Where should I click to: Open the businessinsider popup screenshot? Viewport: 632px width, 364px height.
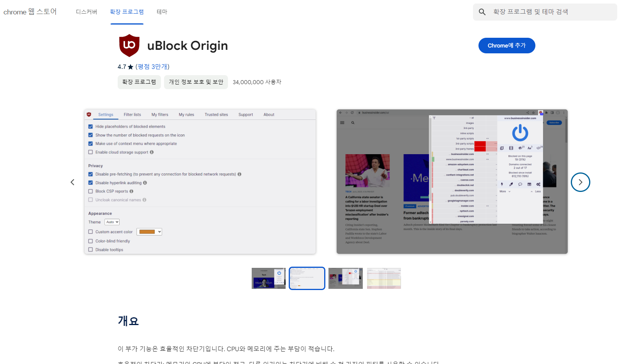(x=452, y=182)
